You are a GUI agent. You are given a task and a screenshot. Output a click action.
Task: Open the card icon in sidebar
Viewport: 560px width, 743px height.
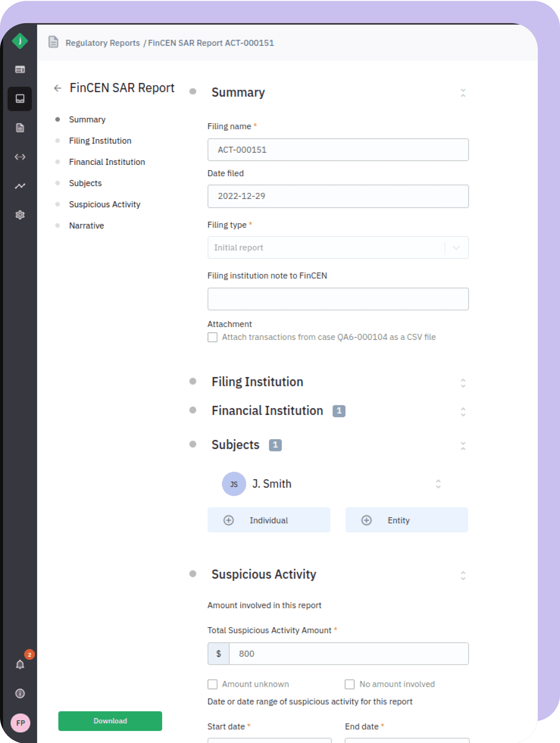[x=20, y=69]
